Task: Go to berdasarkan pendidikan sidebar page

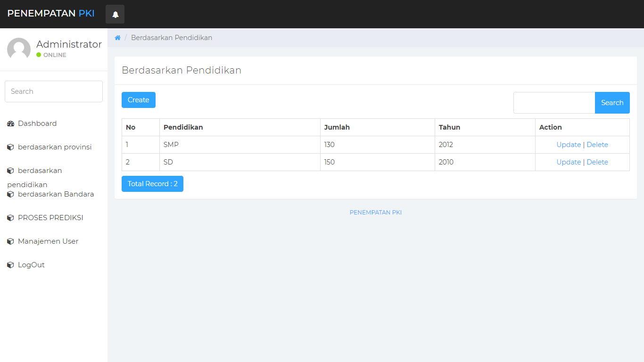Action: coord(40,171)
